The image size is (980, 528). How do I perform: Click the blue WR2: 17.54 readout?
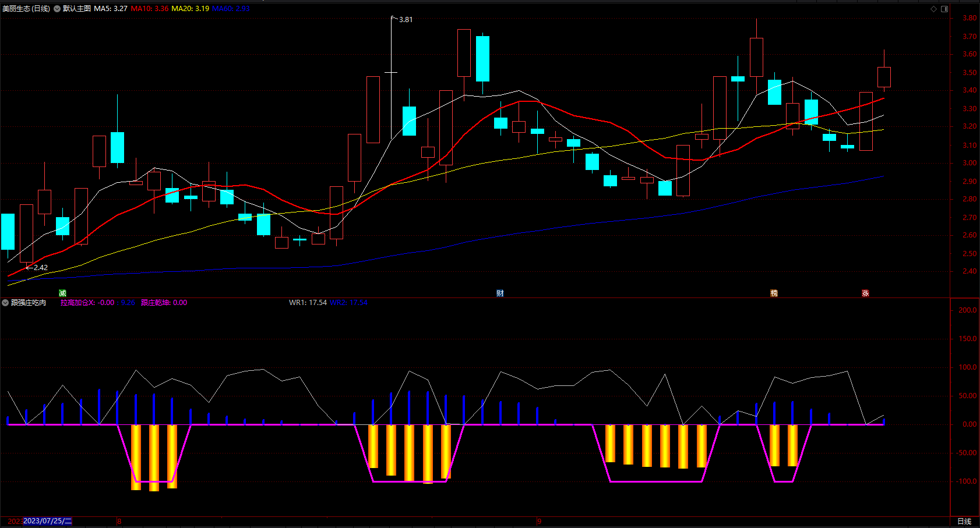tap(348, 303)
